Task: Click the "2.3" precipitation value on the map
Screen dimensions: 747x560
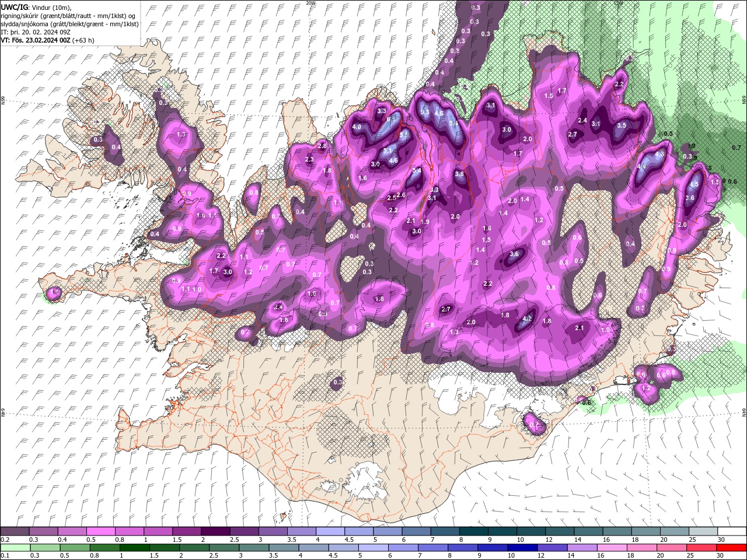Action: point(309,159)
